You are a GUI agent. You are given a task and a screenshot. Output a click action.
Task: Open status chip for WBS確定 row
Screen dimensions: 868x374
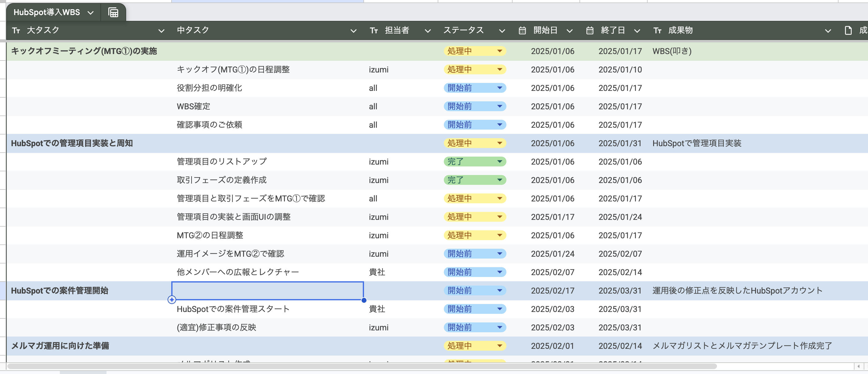click(475, 107)
